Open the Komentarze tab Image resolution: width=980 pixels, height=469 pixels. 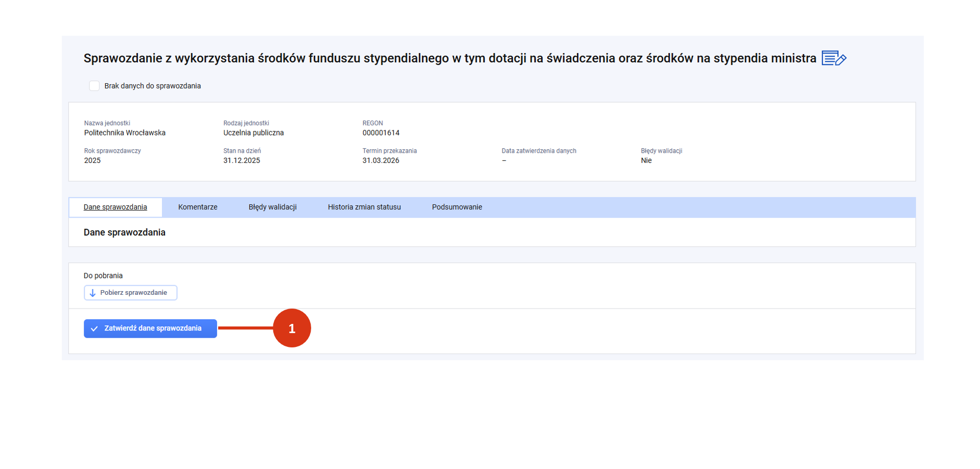[x=198, y=207]
